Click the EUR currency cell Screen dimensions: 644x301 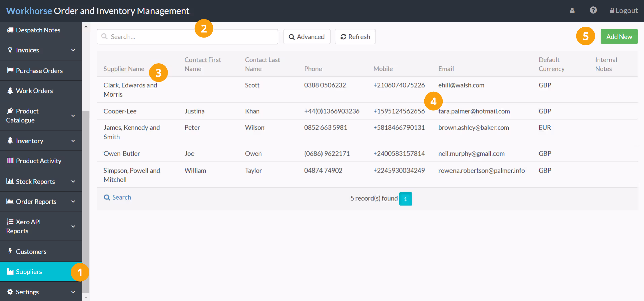click(545, 128)
